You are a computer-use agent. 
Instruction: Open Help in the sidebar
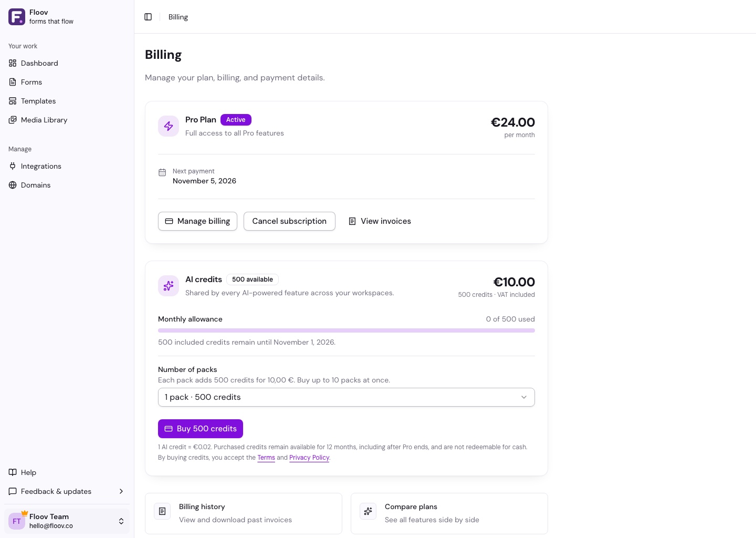[67, 472]
